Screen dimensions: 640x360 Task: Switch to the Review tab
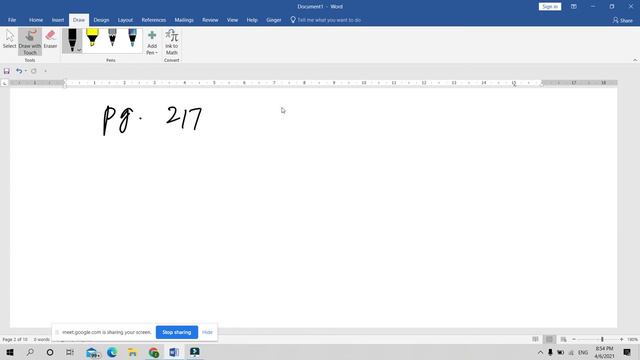210,20
